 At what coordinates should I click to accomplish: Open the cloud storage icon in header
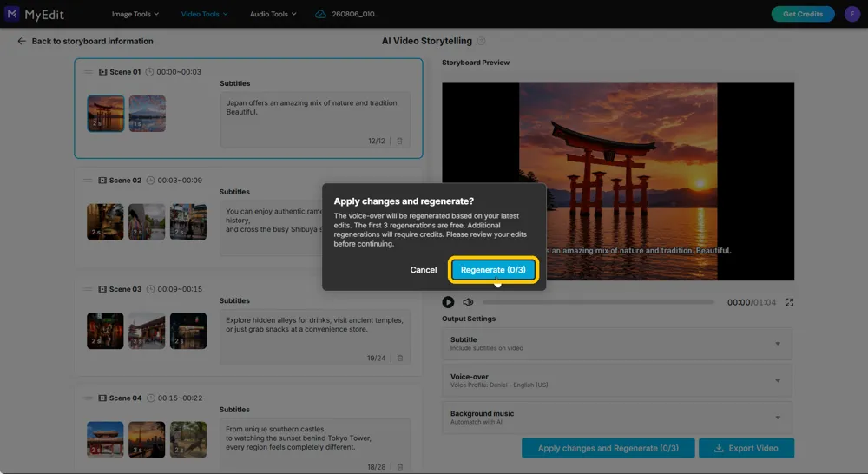pos(320,14)
